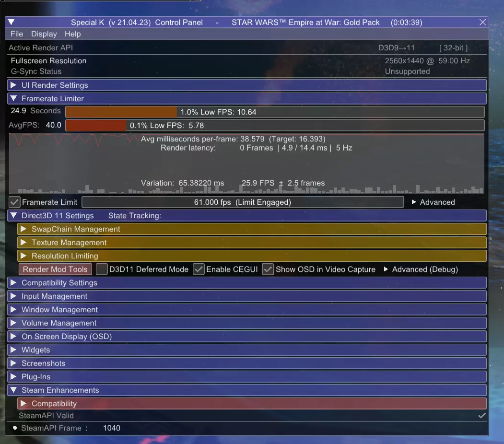Click the 24.9 Seconds readout
504x444 pixels.
click(x=35, y=110)
